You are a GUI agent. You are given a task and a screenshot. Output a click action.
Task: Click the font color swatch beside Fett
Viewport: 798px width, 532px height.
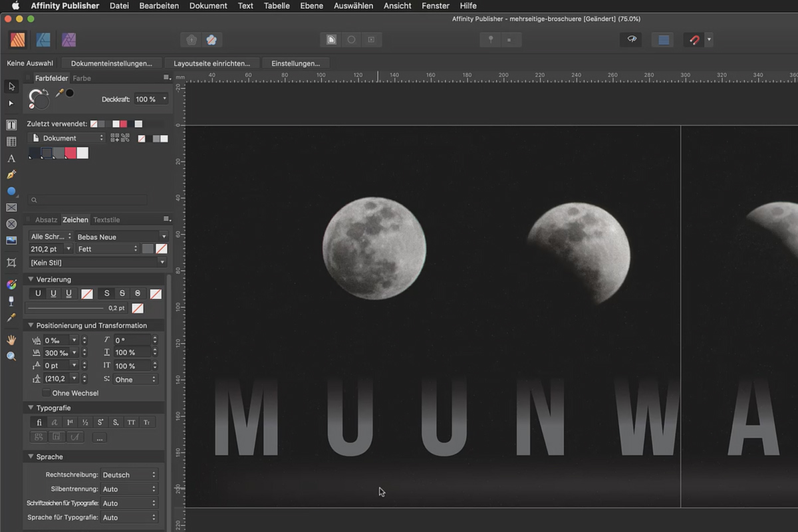[148, 249]
